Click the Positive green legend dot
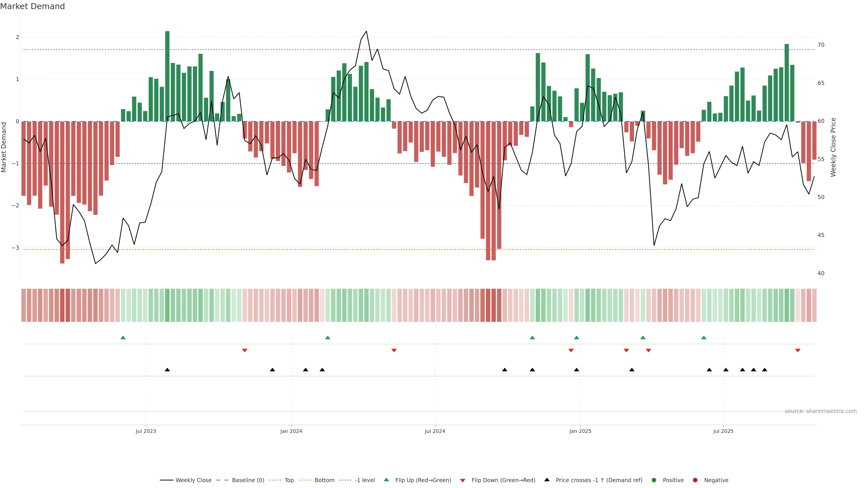The image size is (868, 488). point(654,480)
